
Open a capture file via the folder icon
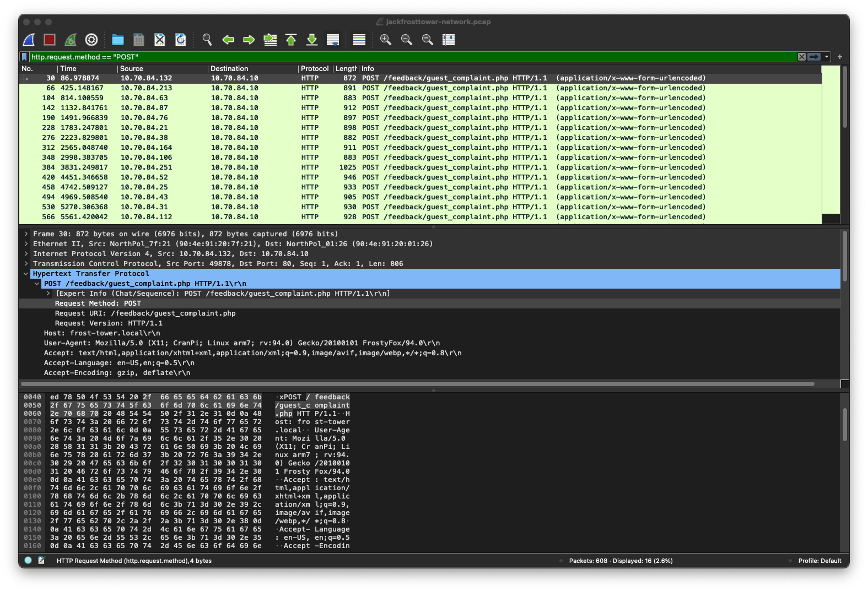coord(118,40)
